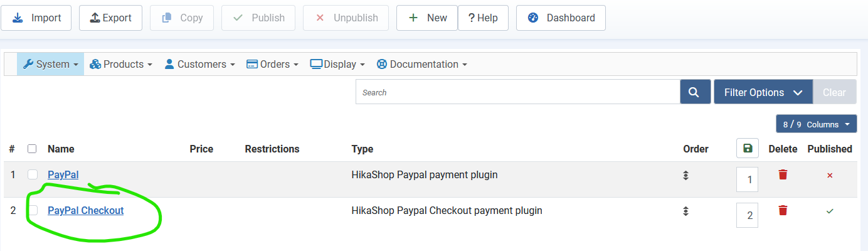Create a new payment method with New
The image size is (868, 251).
427,18
